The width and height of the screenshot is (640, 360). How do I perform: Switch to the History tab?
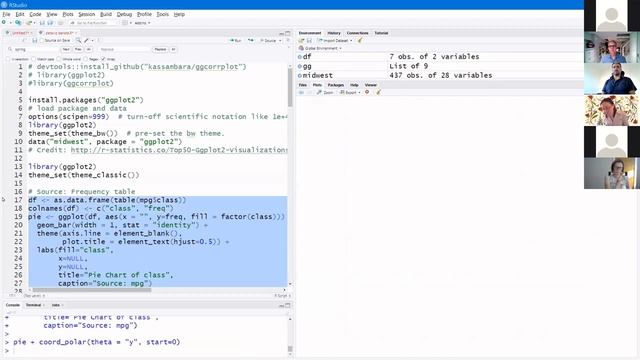point(333,33)
